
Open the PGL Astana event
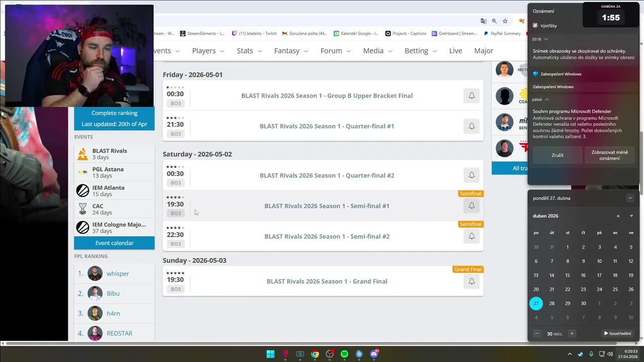tap(114, 172)
